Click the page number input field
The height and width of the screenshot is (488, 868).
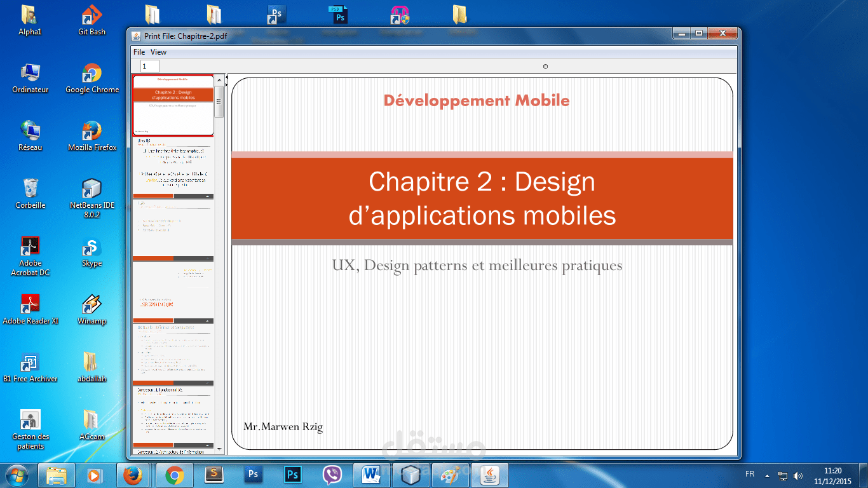tap(150, 66)
